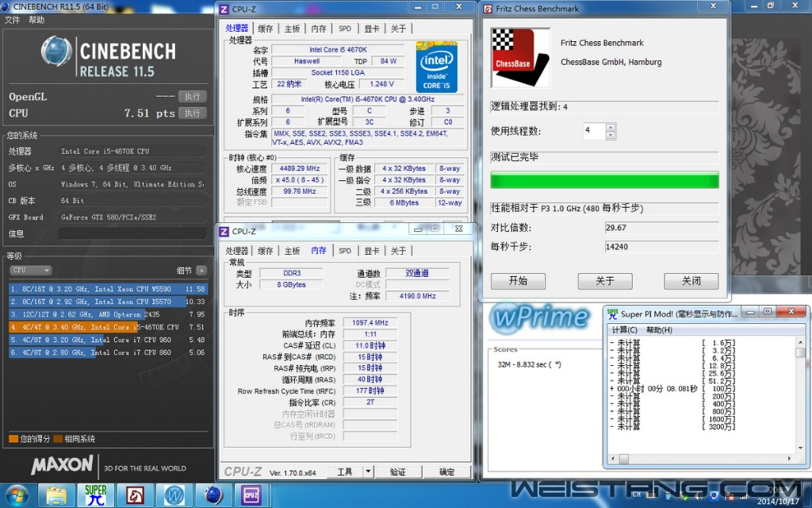Open wPrime from the taskbar

pos(174,495)
